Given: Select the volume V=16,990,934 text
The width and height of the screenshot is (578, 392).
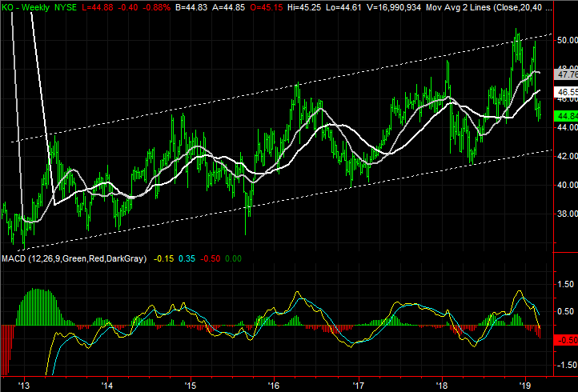Looking at the screenshot, I should (394, 7).
